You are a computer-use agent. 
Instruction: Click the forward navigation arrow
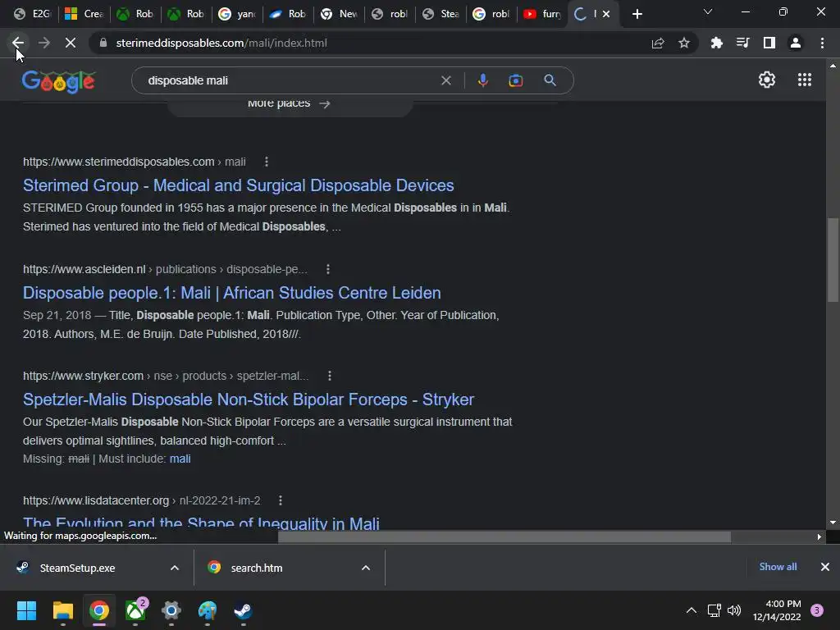(x=44, y=43)
